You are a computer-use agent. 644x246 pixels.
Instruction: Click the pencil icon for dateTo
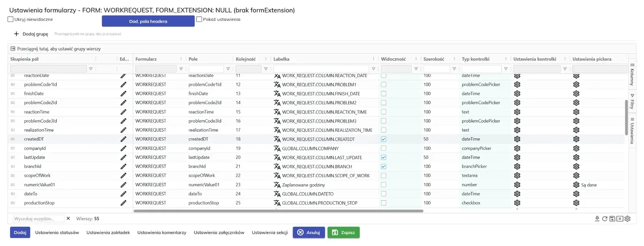[123, 194]
